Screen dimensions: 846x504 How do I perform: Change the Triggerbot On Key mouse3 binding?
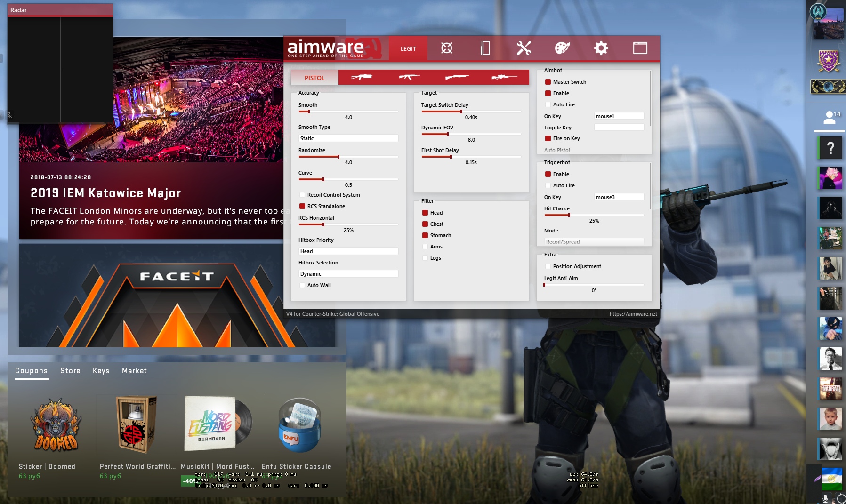pyautogui.click(x=619, y=197)
